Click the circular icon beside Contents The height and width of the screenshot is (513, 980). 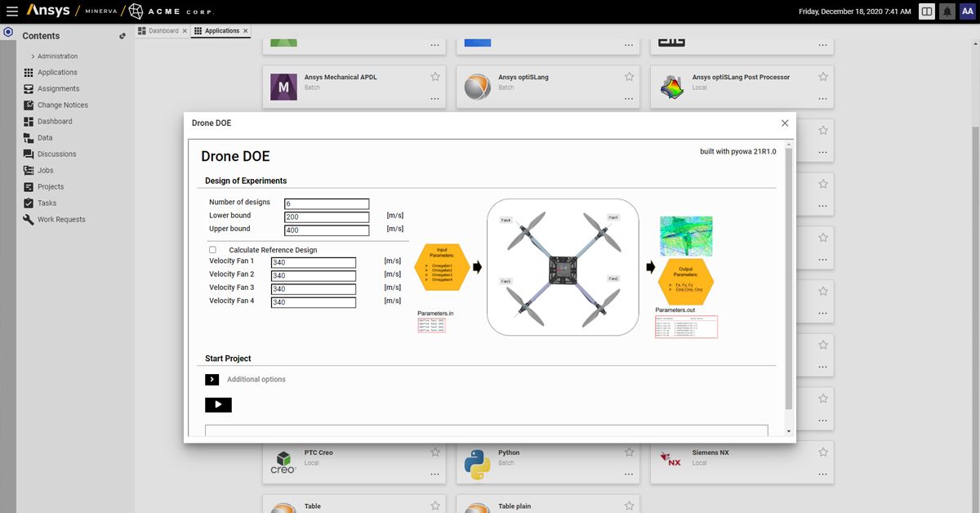[8, 32]
